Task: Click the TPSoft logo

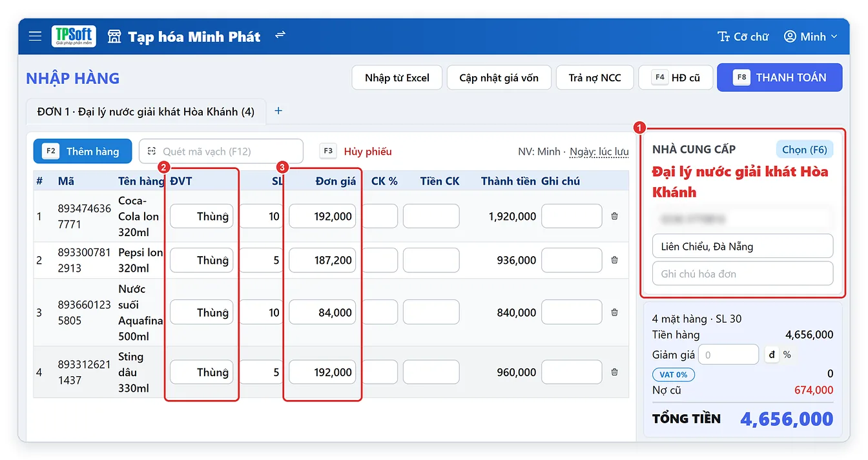Action: pyautogui.click(x=74, y=36)
